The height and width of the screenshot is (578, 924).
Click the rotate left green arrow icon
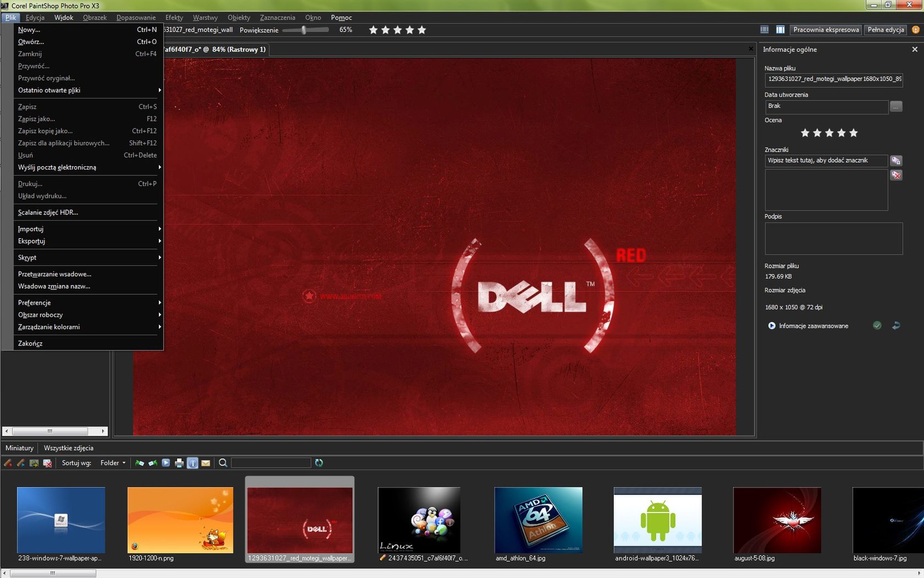click(140, 463)
